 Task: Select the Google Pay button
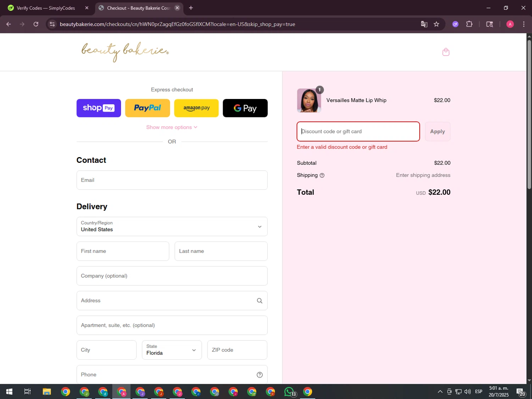(x=245, y=108)
